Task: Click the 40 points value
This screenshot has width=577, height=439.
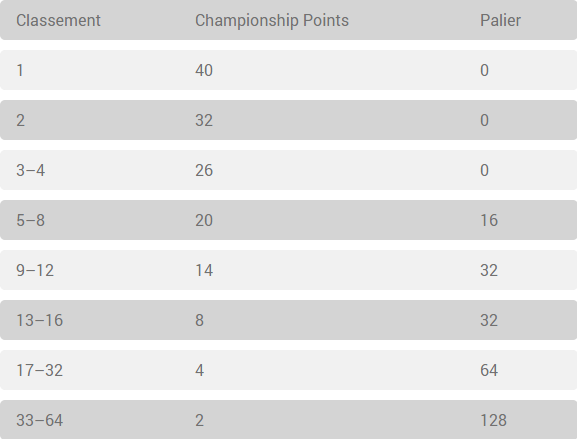Action: (x=204, y=70)
